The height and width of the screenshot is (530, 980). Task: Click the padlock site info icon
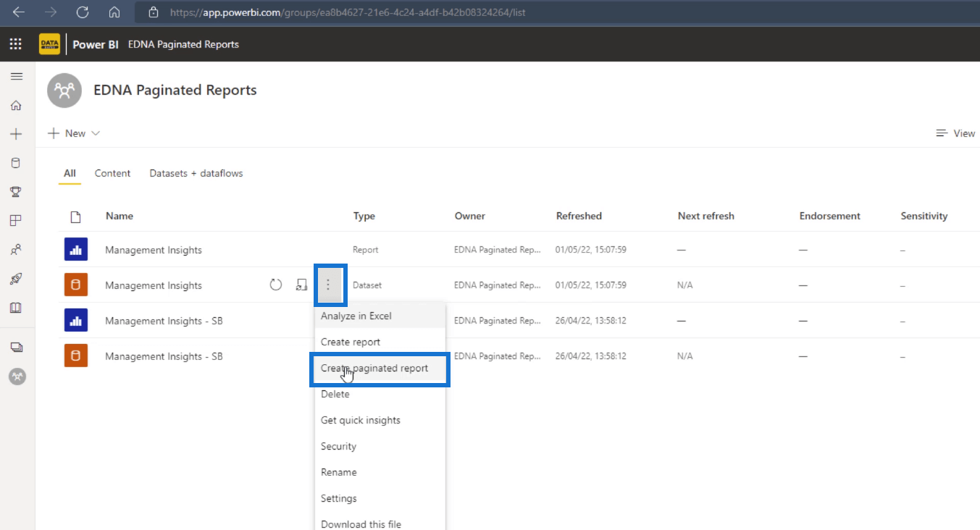[153, 12]
